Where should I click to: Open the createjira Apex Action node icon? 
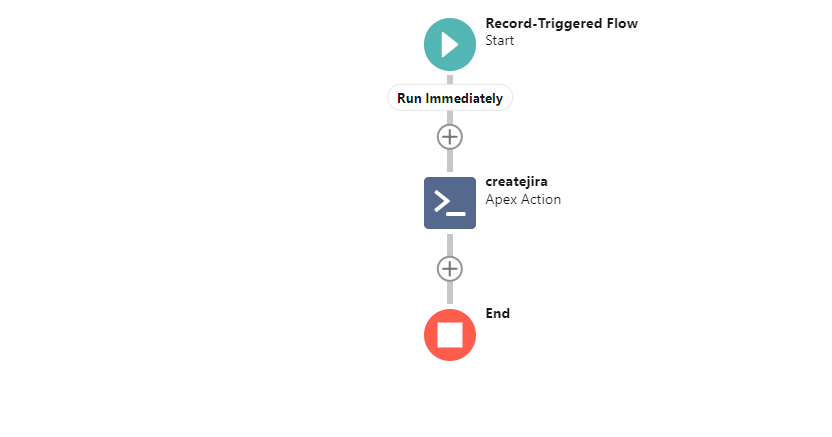449,203
